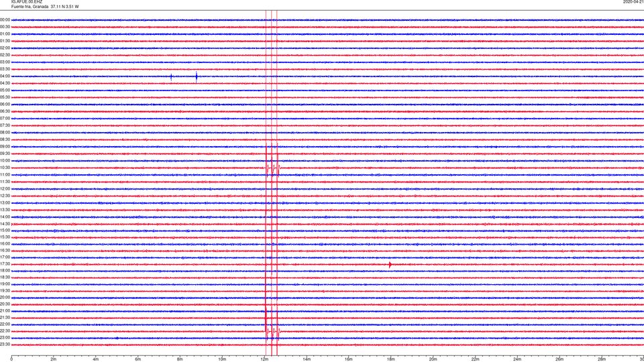Select the smaller blue spike on 04:00 trace
This screenshot has width=644, height=362.
[171, 76]
